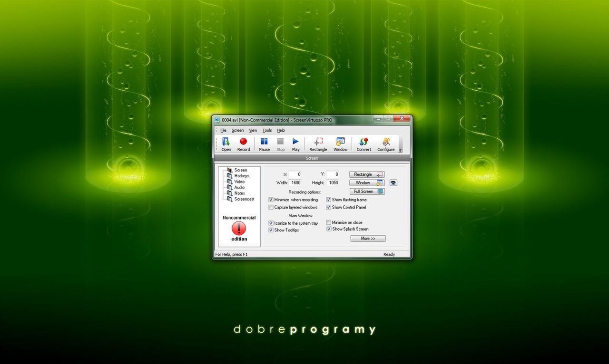Toggle Show Control Panel checkbox
Screen dimensions: 609x364
(329, 207)
